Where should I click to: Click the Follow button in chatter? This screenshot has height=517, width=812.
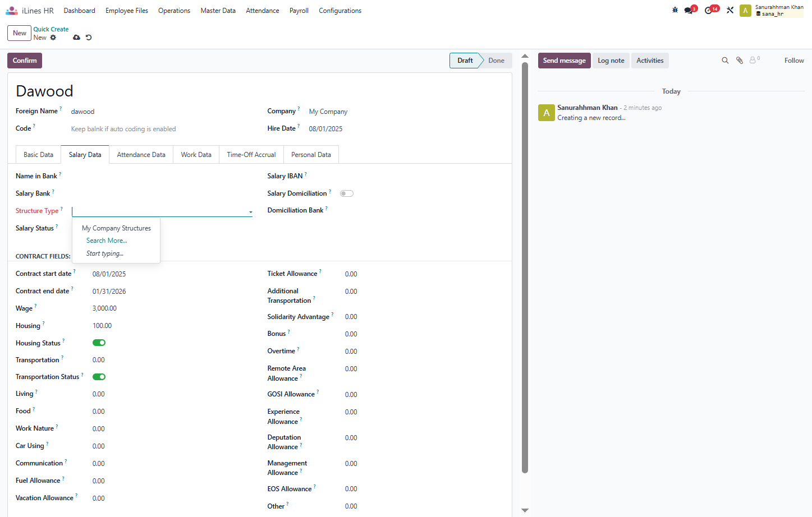[794, 61]
